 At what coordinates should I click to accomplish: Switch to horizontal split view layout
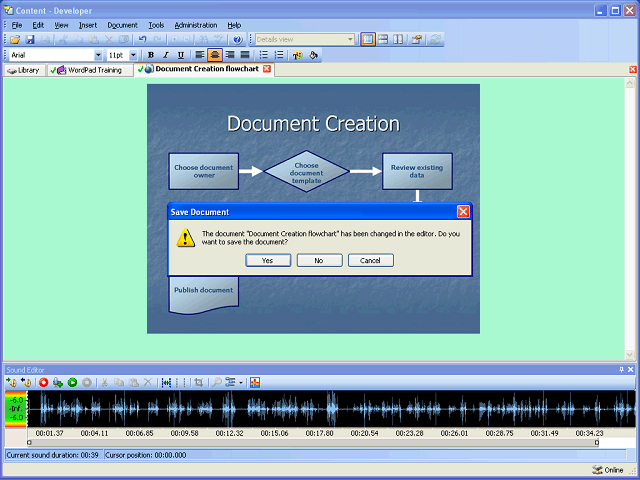(383, 40)
